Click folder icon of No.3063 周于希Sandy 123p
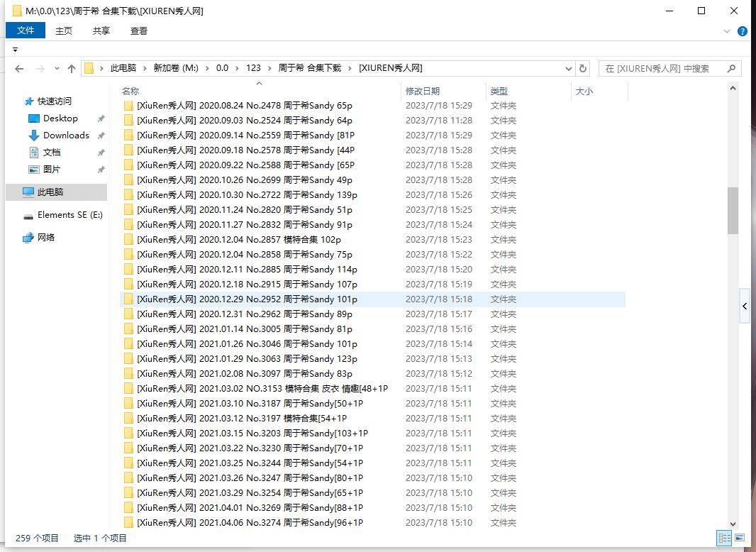 click(x=128, y=359)
